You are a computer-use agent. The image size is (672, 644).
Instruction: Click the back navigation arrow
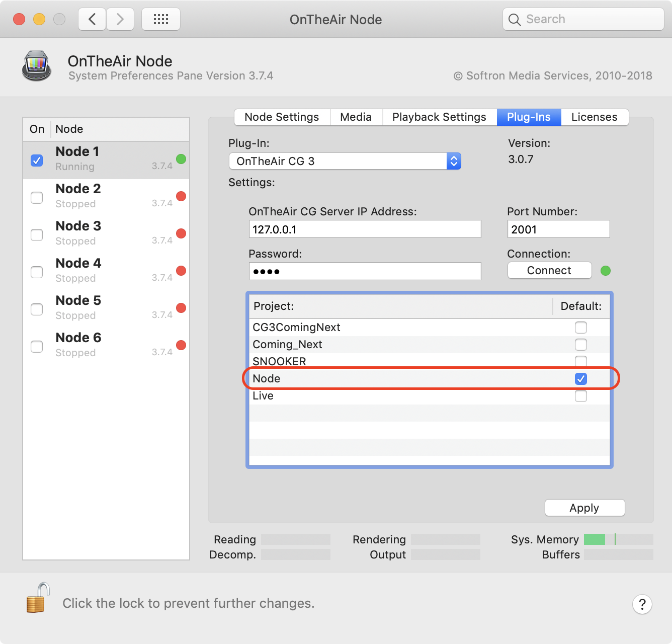[x=92, y=19]
